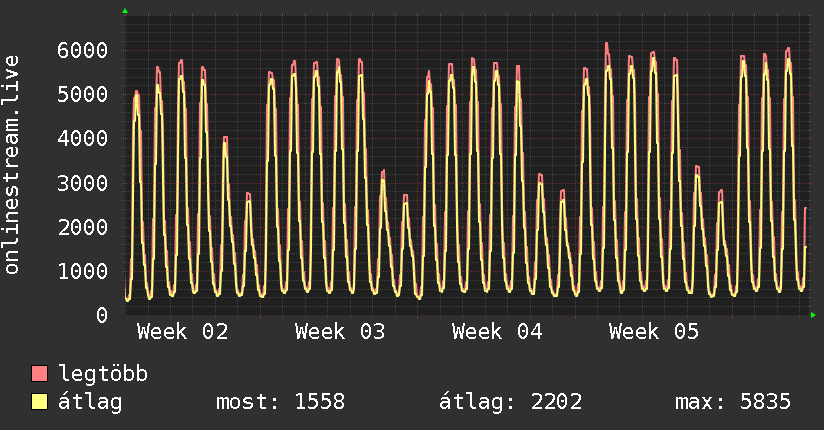Click the "most: 1558" current value
The width and height of the screenshot is (824, 430).
click(x=280, y=403)
